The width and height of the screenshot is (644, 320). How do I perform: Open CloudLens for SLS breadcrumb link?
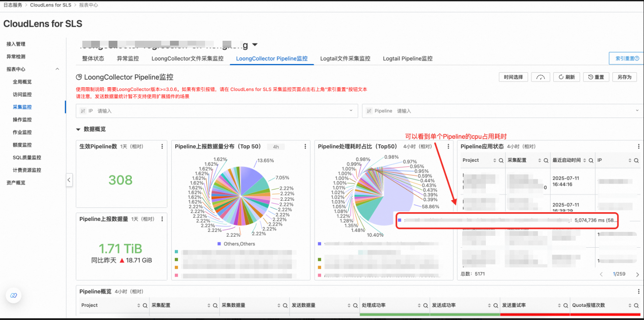pyautogui.click(x=50, y=5)
